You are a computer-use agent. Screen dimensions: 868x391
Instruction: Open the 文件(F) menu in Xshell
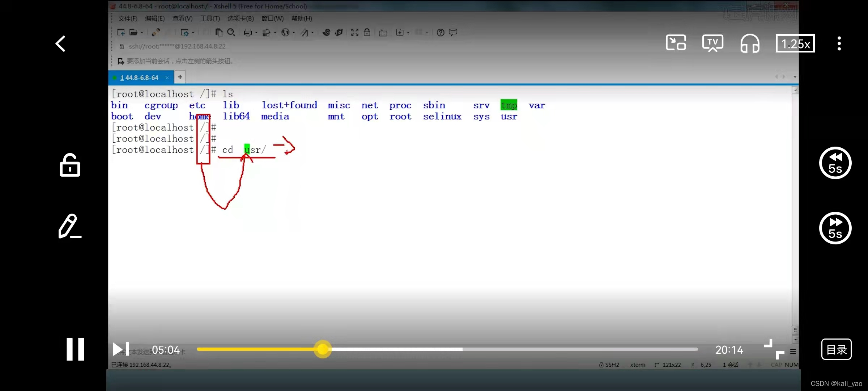pos(128,18)
